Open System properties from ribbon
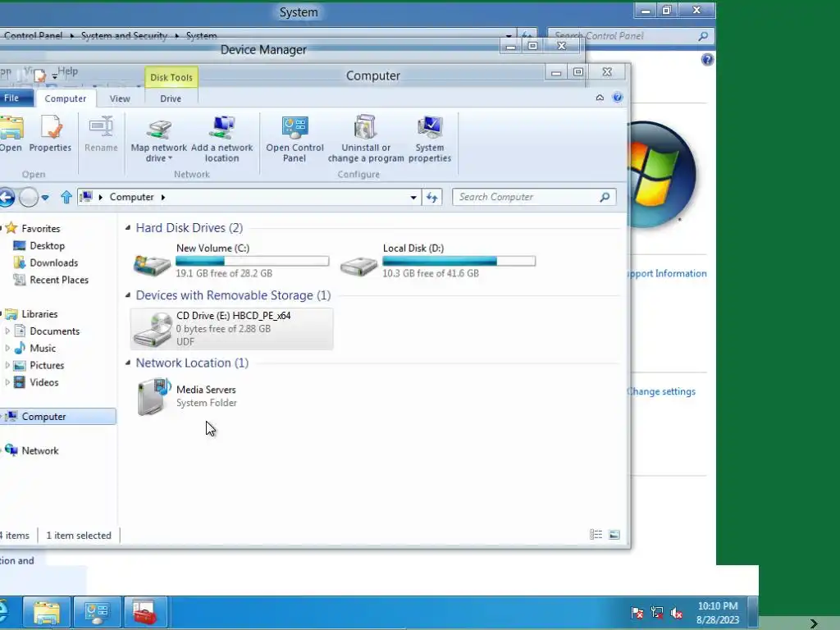 pos(430,139)
